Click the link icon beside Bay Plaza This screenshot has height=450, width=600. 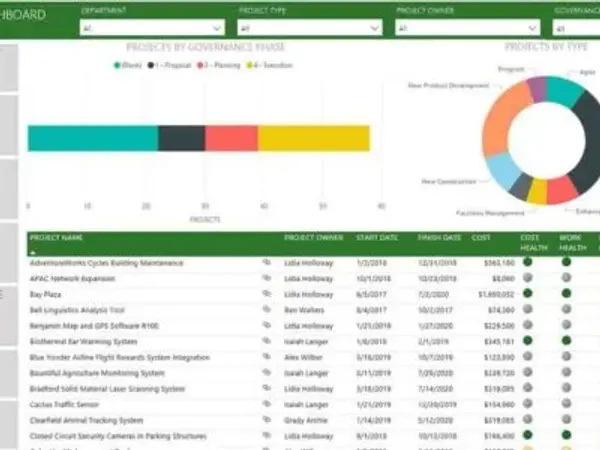coord(267,294)
